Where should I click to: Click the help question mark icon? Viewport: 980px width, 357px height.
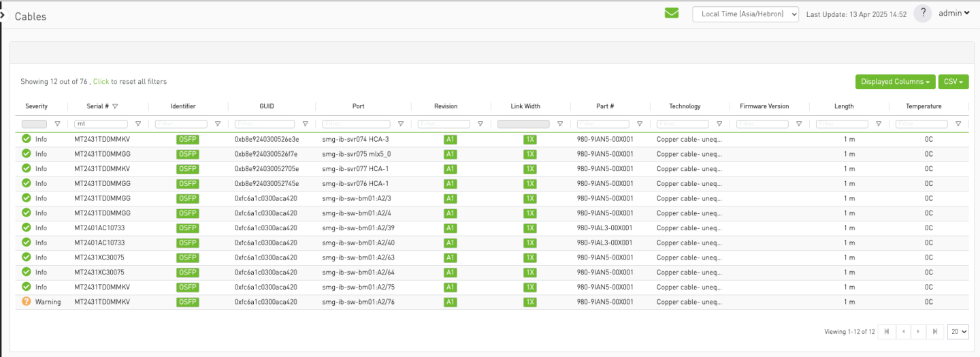pos(922,14)
